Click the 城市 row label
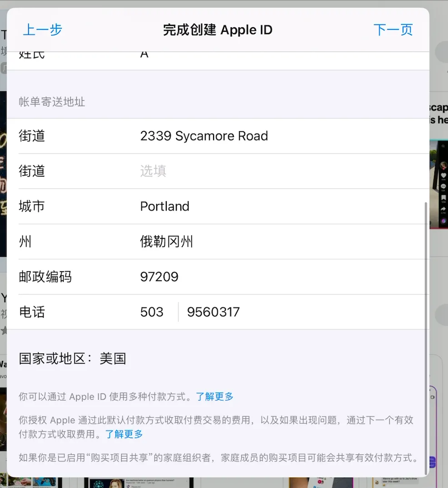The height and width of the screenshot is (488, 448). tap(32, 206)
